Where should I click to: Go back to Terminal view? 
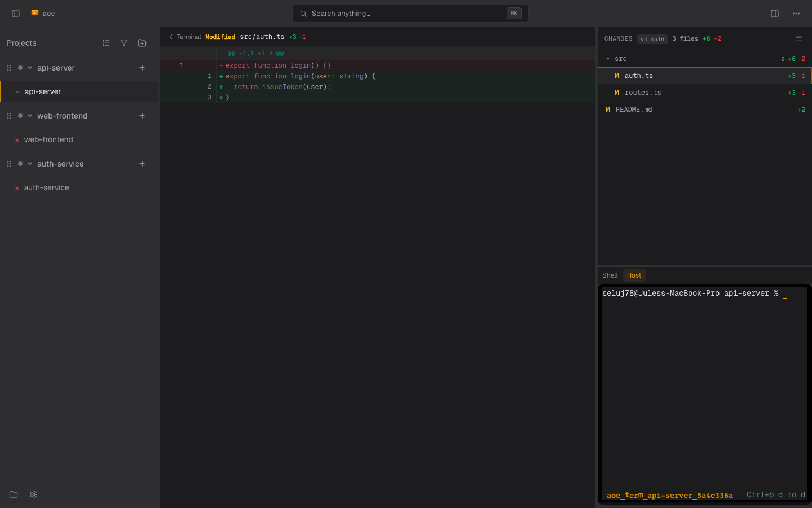click(x=185, y=37)
